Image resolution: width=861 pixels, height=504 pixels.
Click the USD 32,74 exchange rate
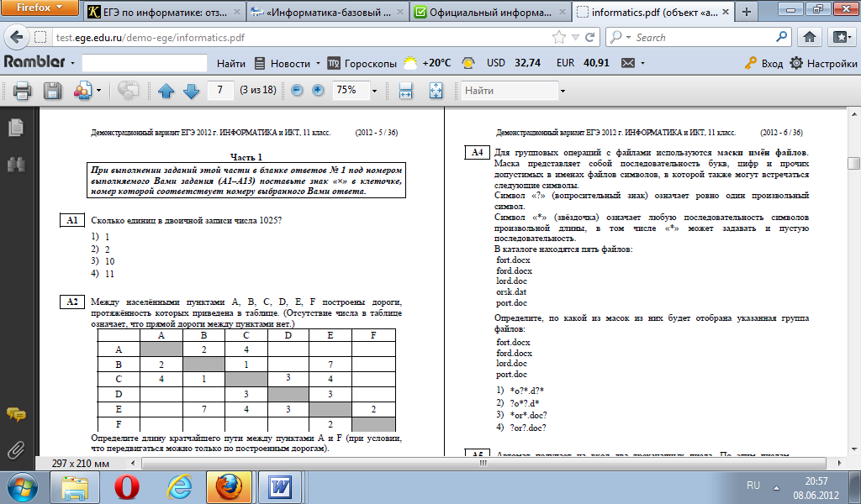tap(514, 63)
